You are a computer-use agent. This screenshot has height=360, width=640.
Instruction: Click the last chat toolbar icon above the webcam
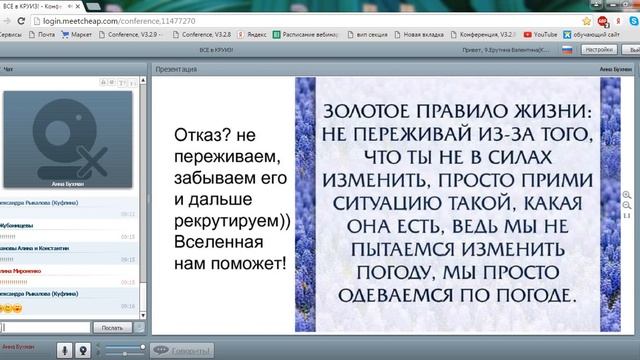tap(132, 83)
